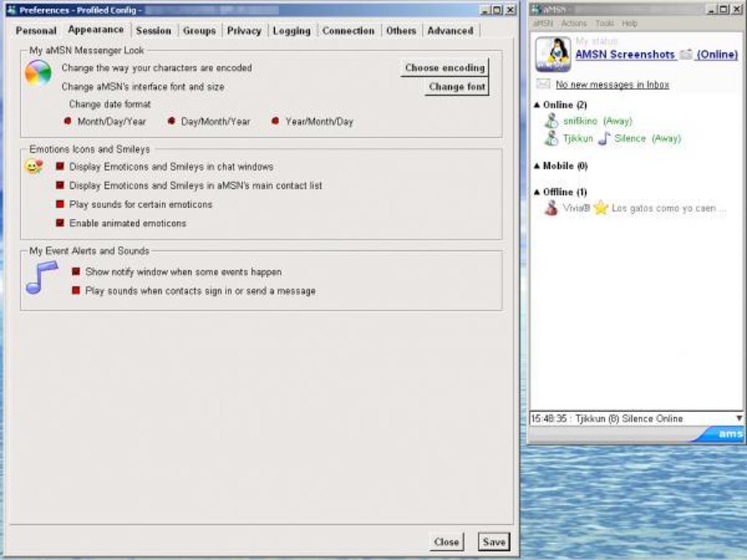Switch to the Privacy tab
747x560 pixels.
pos(244,31)
